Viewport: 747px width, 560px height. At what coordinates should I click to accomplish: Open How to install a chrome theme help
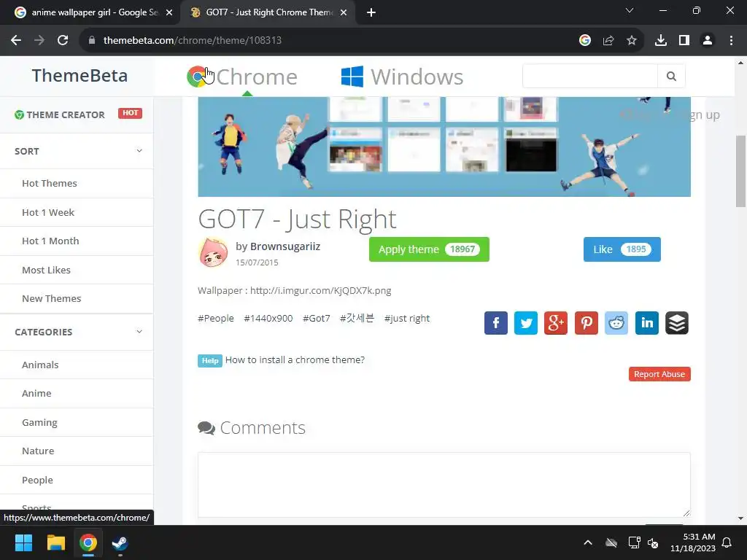295,360
